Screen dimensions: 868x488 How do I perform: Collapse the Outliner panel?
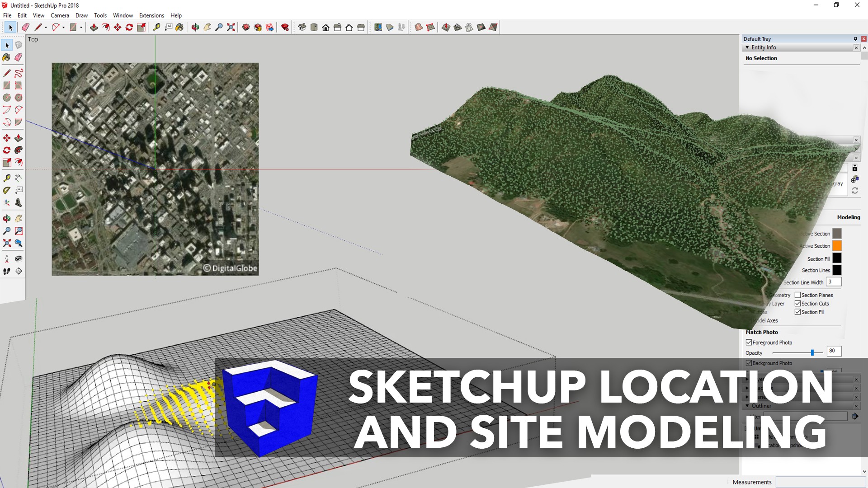pos(747,406)
